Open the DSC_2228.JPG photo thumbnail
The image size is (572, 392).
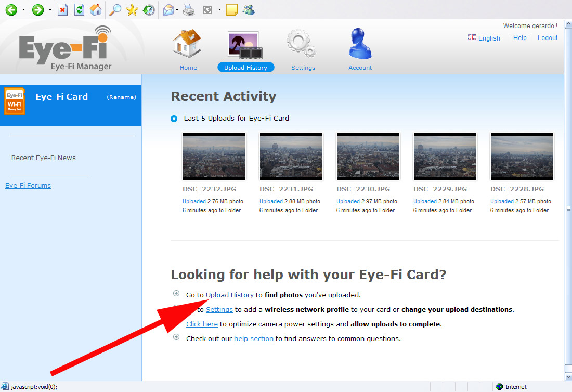[x=522, y=156]
